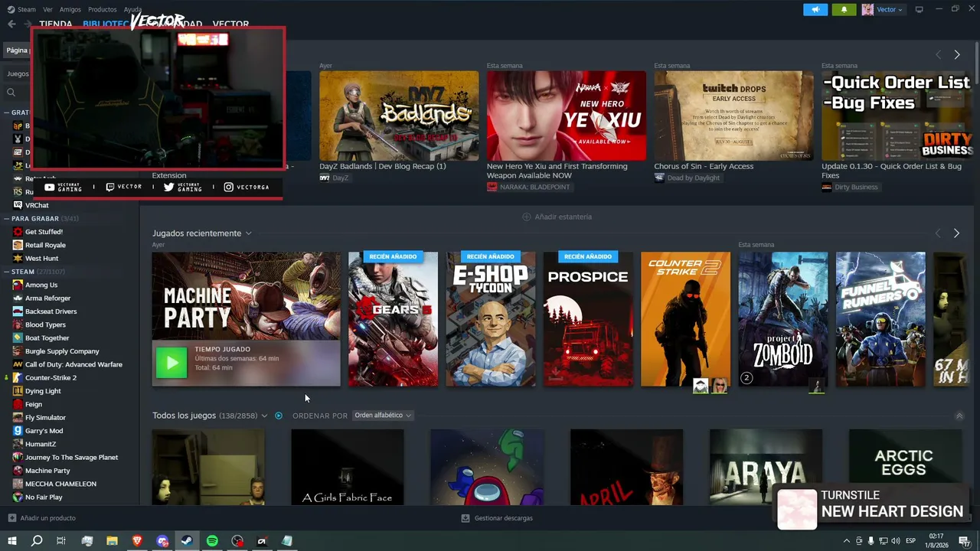Click the green play button for Machine Party

pyautogui.click(x=171, y=363)
